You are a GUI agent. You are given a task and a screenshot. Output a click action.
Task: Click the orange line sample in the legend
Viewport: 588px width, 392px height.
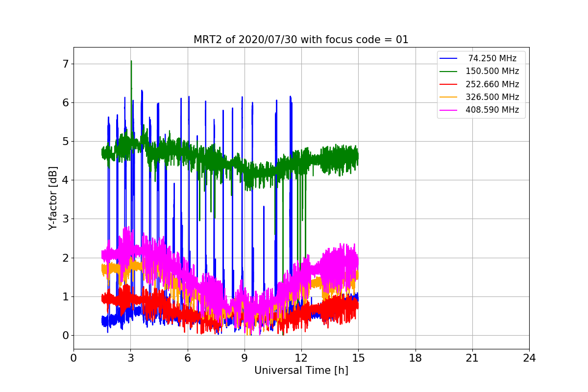tap(449, 97)
